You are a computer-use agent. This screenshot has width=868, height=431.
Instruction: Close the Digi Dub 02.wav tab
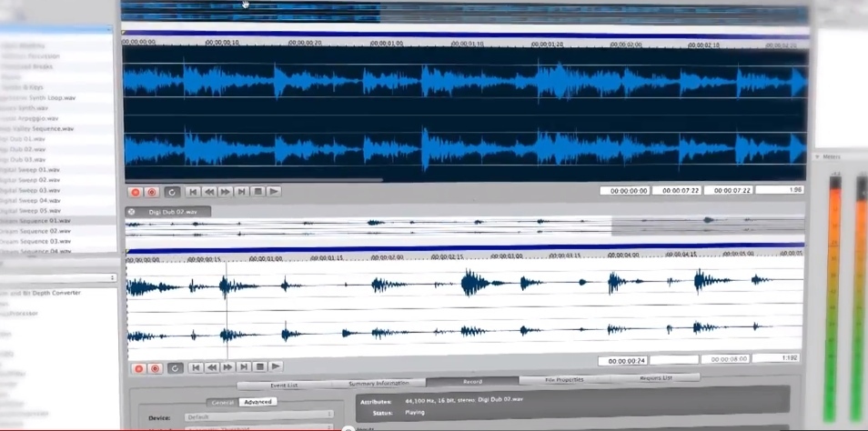(x=132, y=212)
